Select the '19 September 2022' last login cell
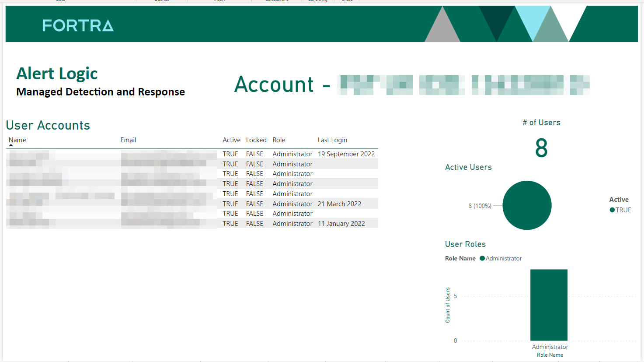 click(x=346, y=154)
